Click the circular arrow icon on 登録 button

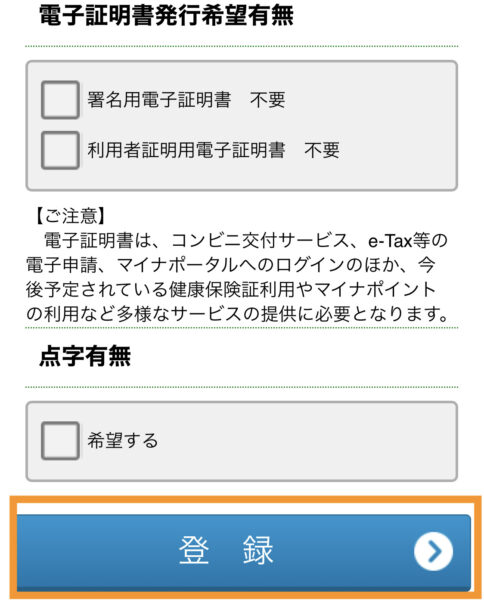[x=433, y=551]
